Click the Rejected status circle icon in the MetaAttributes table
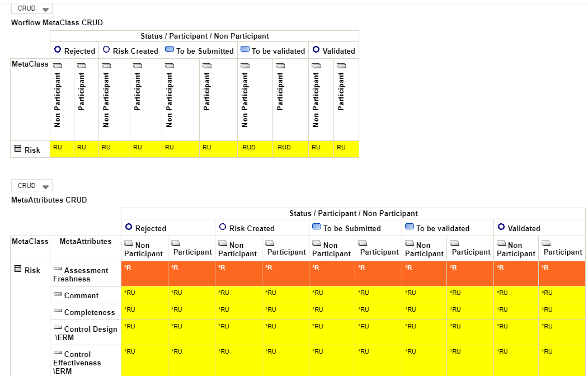Viewport: 588px width, 376px height. click(x=129, y=227)
